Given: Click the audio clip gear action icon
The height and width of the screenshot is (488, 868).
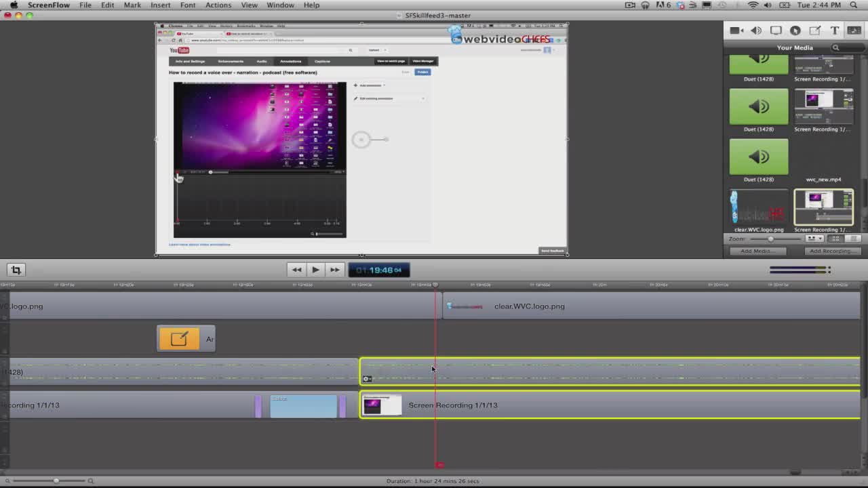Looking at the screenshot, I should click(x=367, y=379).
